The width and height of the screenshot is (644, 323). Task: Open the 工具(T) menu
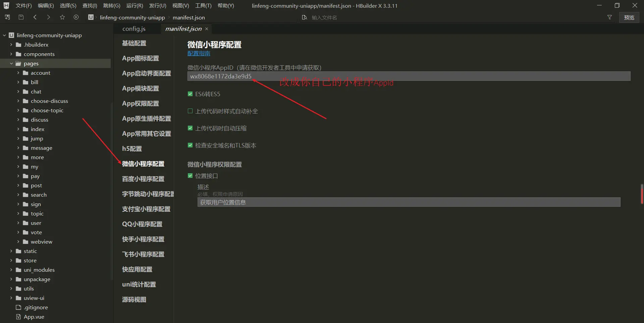coord(203,6)
